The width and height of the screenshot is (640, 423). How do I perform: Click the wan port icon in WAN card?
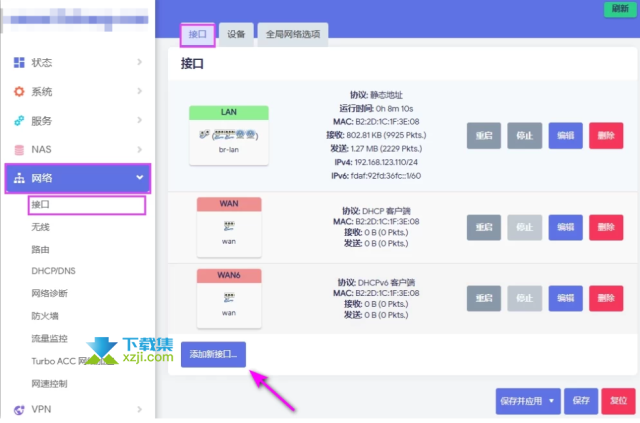(x=229, y=226)
